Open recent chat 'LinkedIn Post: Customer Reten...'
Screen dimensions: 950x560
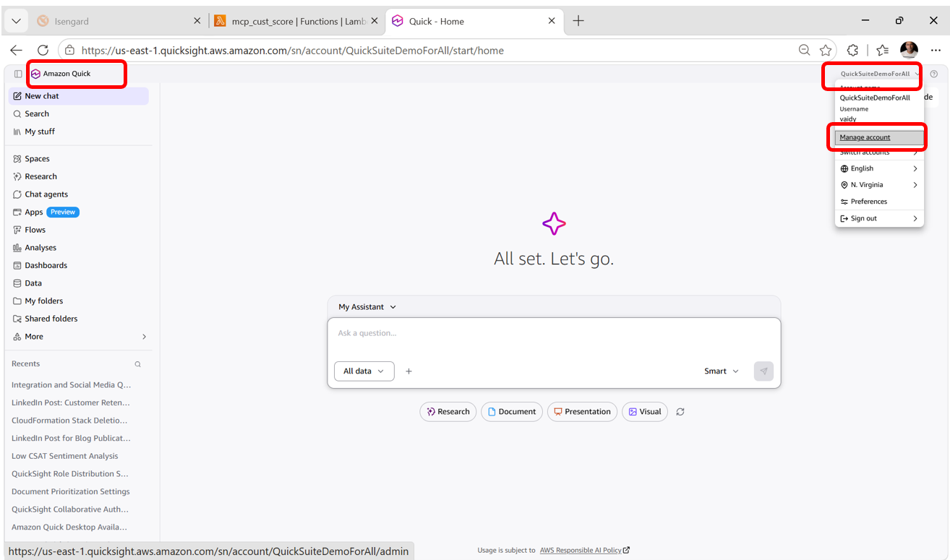71,402
